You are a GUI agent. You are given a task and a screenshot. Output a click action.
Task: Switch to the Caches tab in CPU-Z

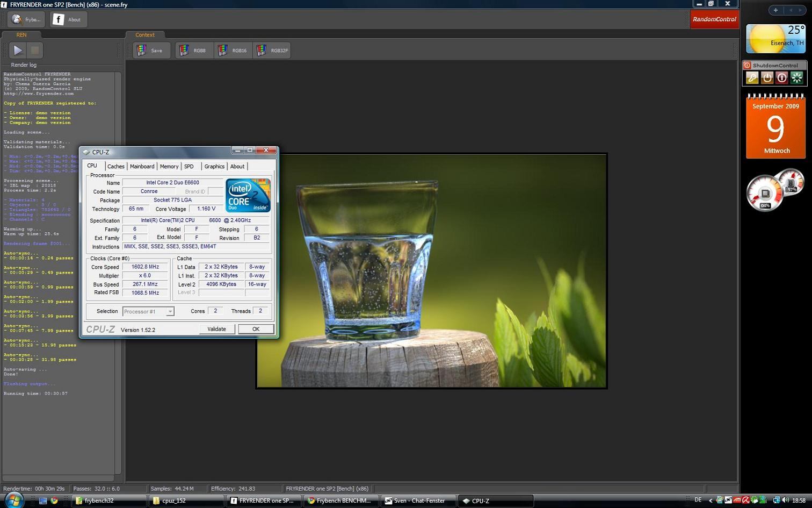coord(115,167)
